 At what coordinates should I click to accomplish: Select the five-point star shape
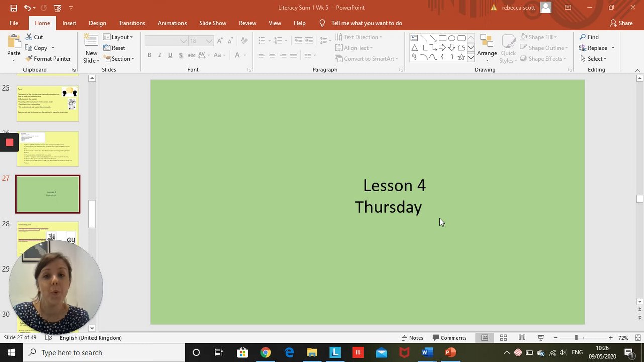click(462, 57)
